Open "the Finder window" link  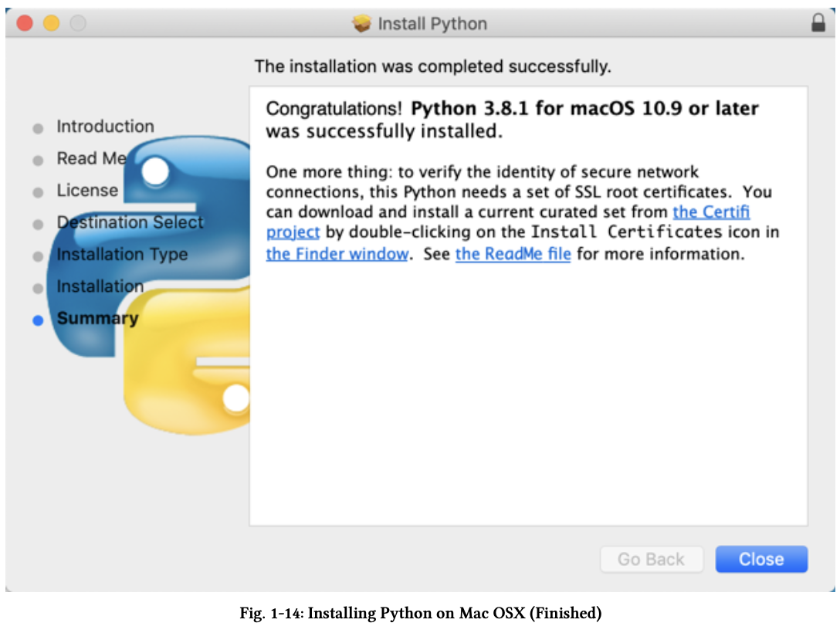coord(337,253)
